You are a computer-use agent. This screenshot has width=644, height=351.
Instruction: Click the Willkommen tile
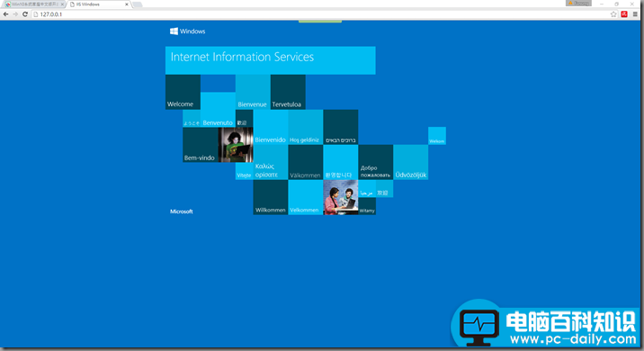click(270, 197)
